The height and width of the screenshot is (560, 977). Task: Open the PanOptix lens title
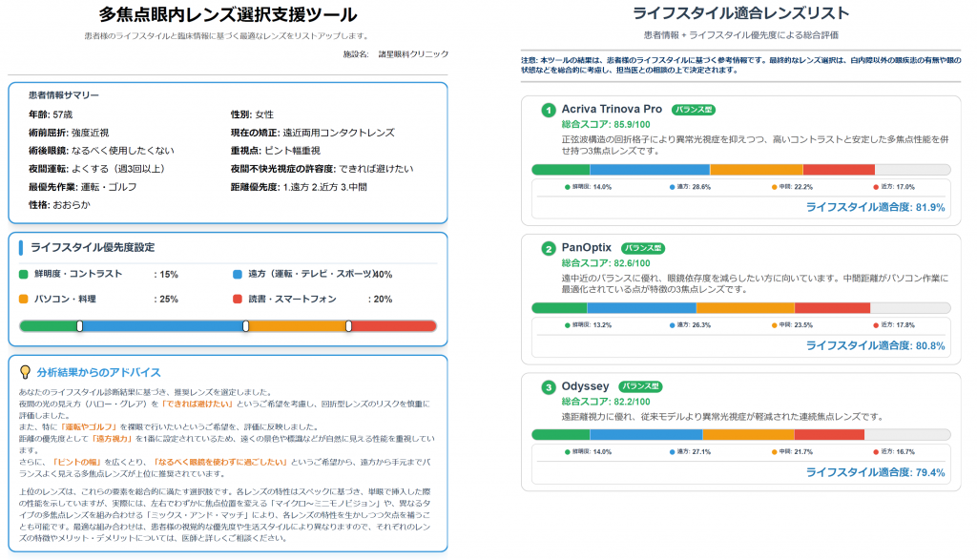click(x=587, y=248)
